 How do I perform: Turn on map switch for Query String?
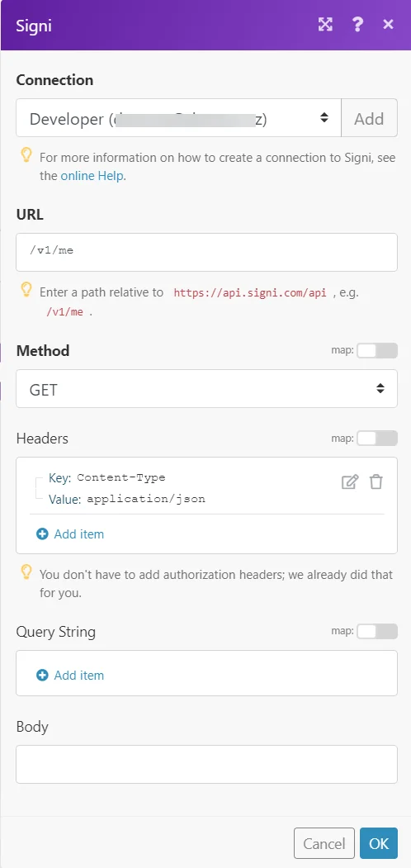tap(376, 631)
